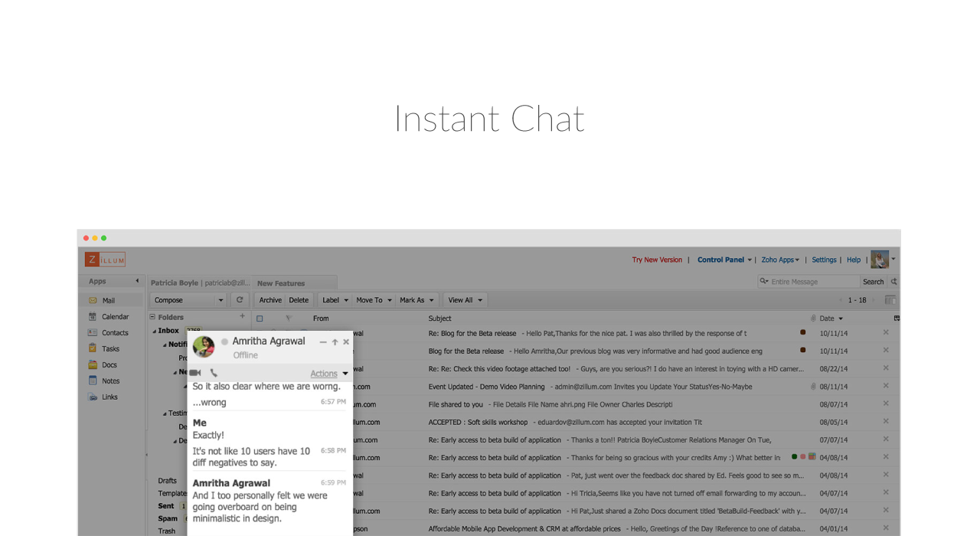The width and height of the screenshot is (980, 536).
Task: Click the column settings icon at right
Action: coord(897,319)
